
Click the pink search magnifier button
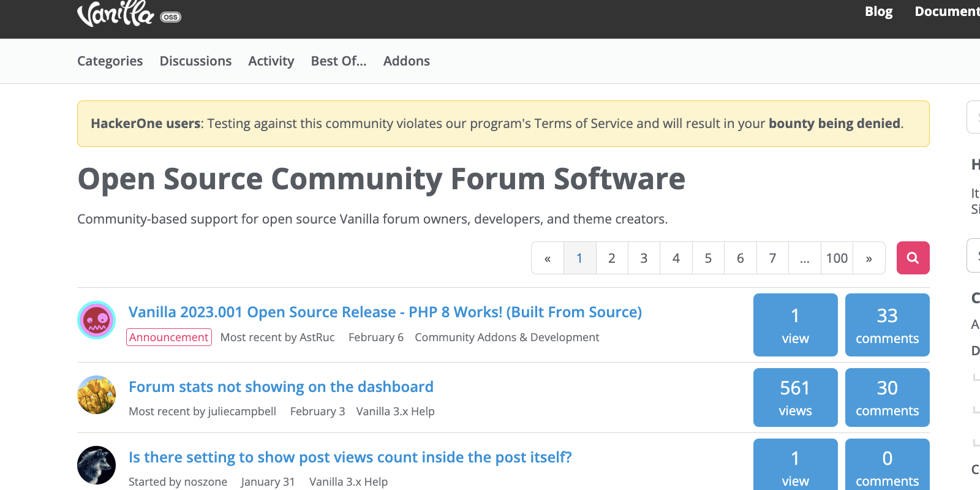(913, 258)
